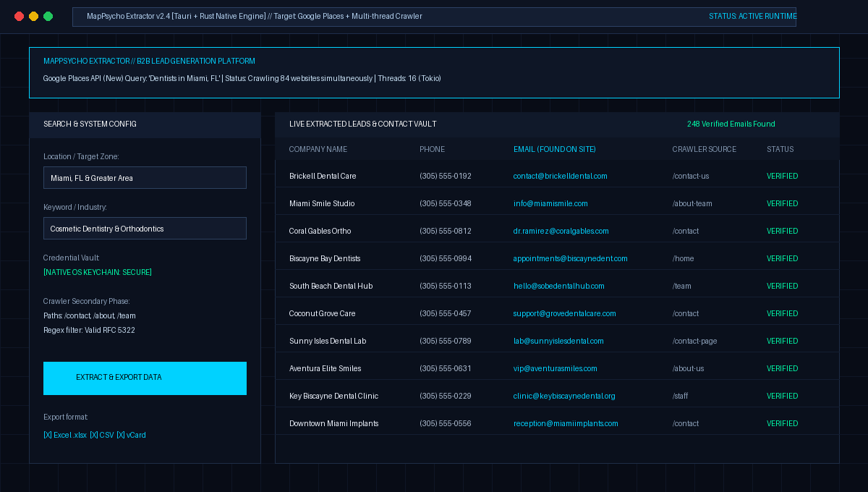868x492 pixels.
Task: Focus the Location / Target Zone field
Action: point(145,178)
